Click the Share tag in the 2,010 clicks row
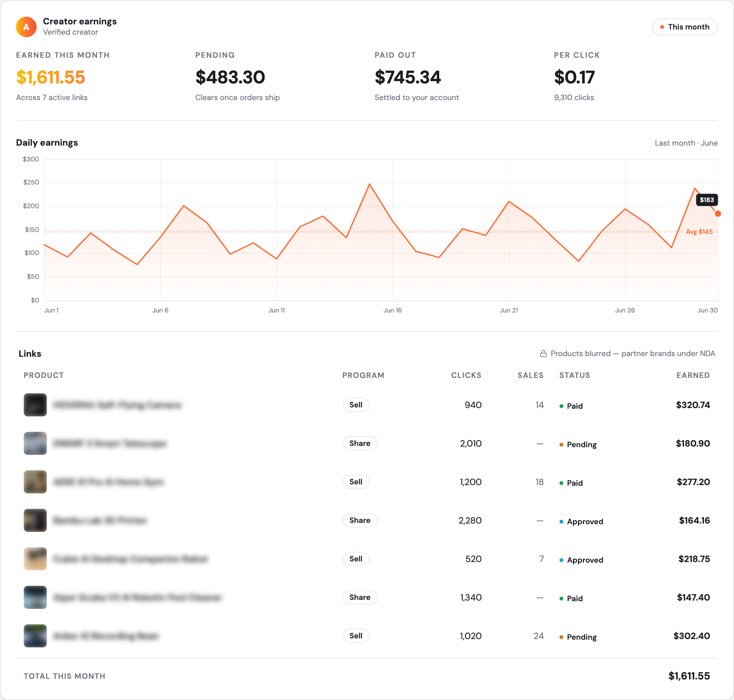 point(360,443)
